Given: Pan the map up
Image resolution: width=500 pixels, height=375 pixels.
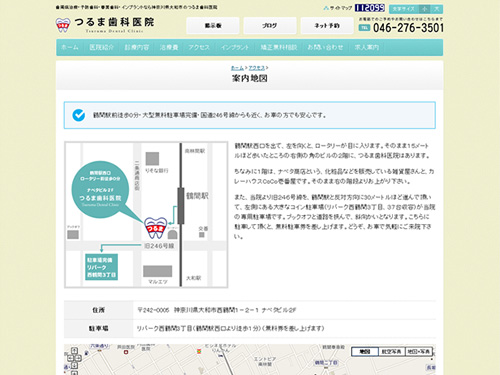Looking at the screenshot, I should (x=74, y=351).
